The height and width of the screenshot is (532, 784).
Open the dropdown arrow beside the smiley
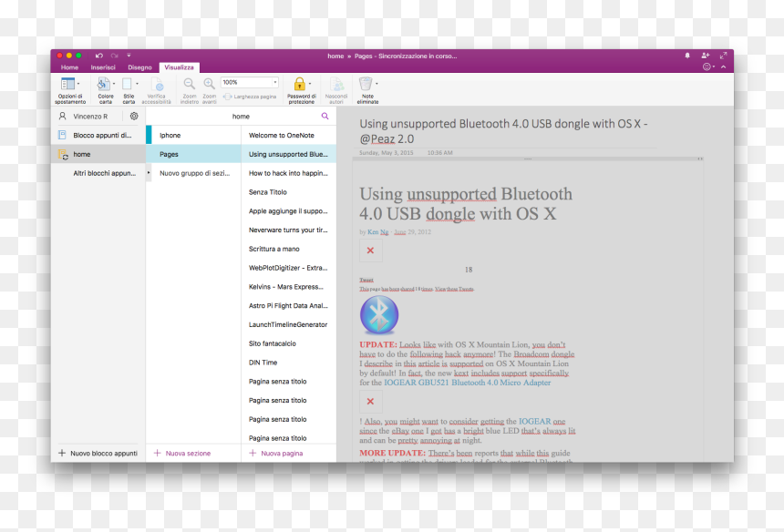(x=714, y=66)
